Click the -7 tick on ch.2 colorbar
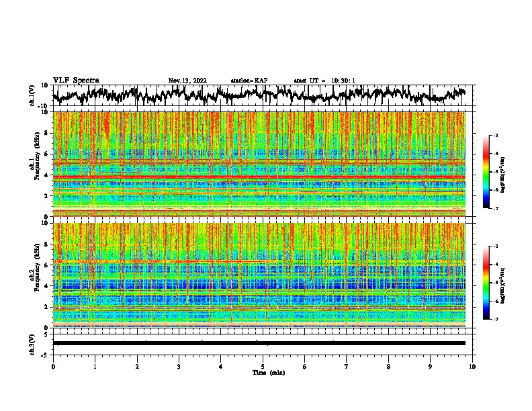532x411 pixels. 496,319
